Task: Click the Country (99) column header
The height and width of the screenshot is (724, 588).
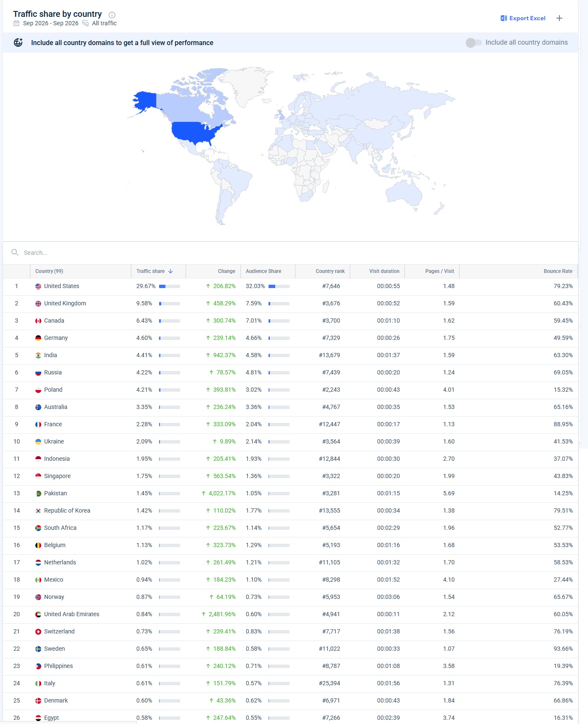Action: pos(49,271)
